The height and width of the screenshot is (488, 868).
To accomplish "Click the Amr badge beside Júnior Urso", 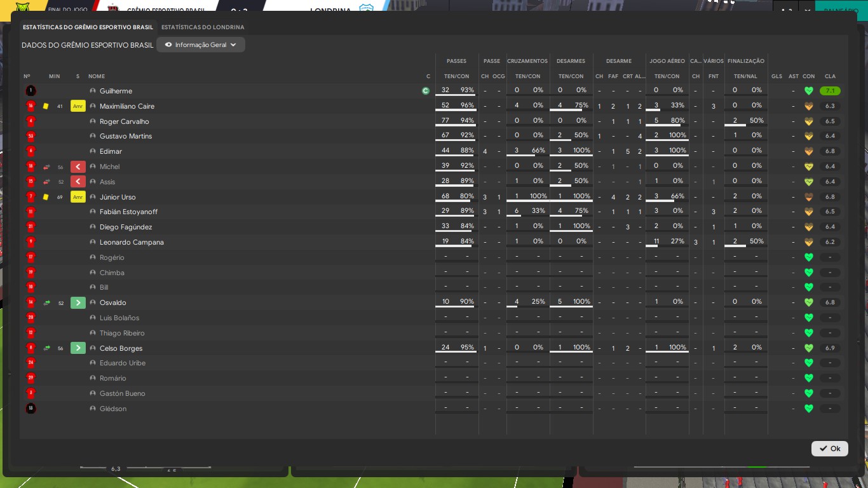I will click(x=78, y=197).
